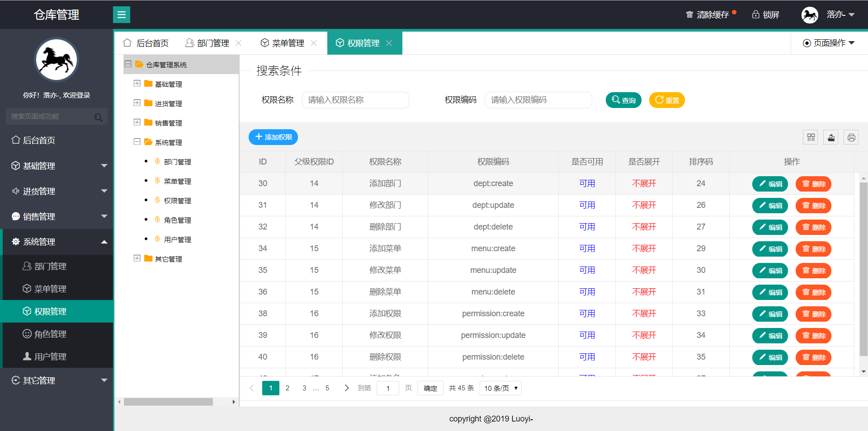Click the 权限编码 input field
Screen dimensions: 868x431
(x=538, y=100)
